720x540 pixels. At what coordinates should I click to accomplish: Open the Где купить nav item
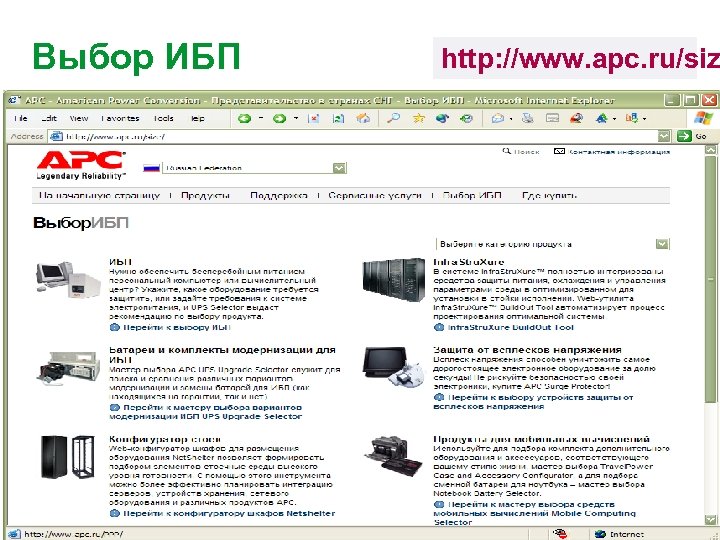[549, 196]
